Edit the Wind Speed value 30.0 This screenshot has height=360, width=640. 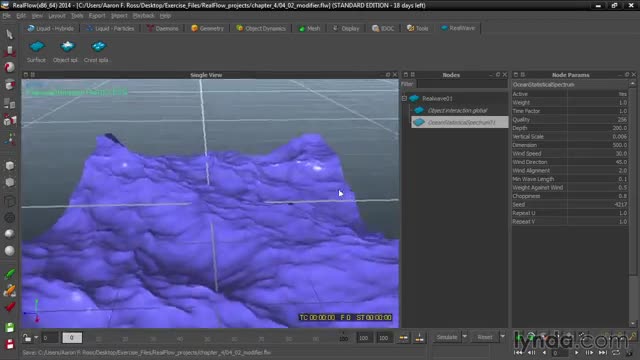click(x=598, y=153)
